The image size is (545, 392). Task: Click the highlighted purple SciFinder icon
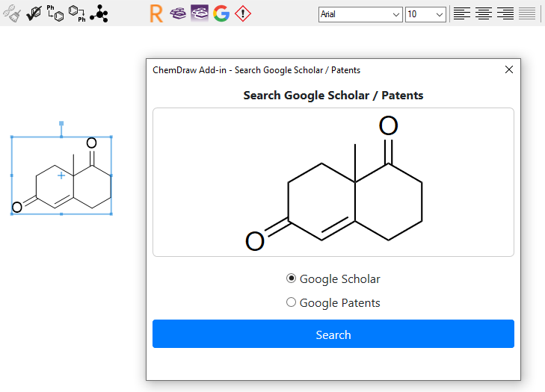point(200,13)
